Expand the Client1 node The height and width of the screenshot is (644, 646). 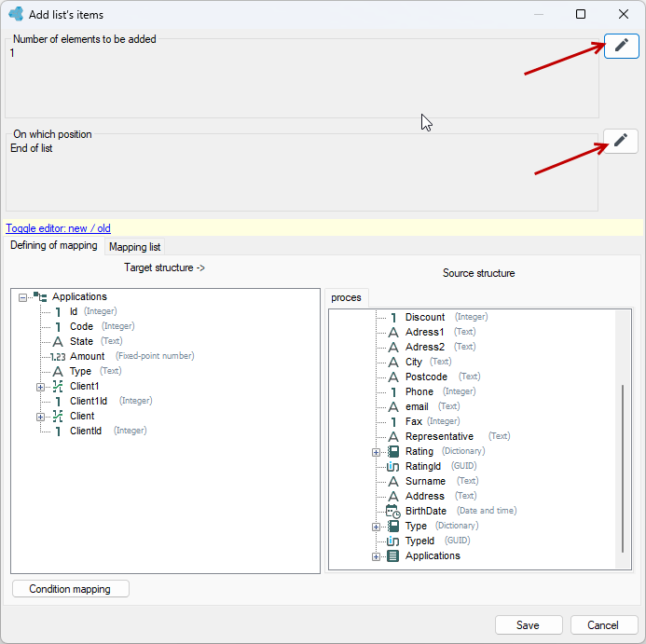click(40, 387)
